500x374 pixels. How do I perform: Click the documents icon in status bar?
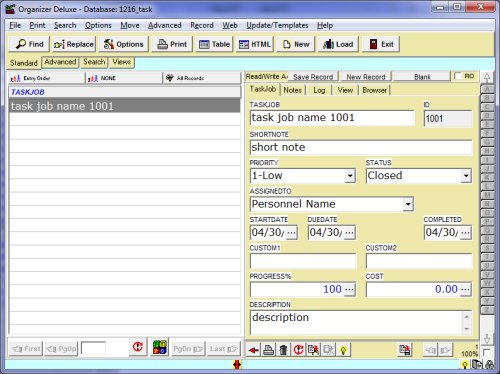point(477,365)
